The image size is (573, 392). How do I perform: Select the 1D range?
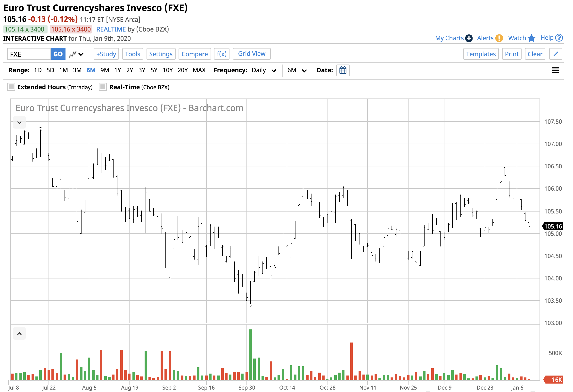coord(38,71)
